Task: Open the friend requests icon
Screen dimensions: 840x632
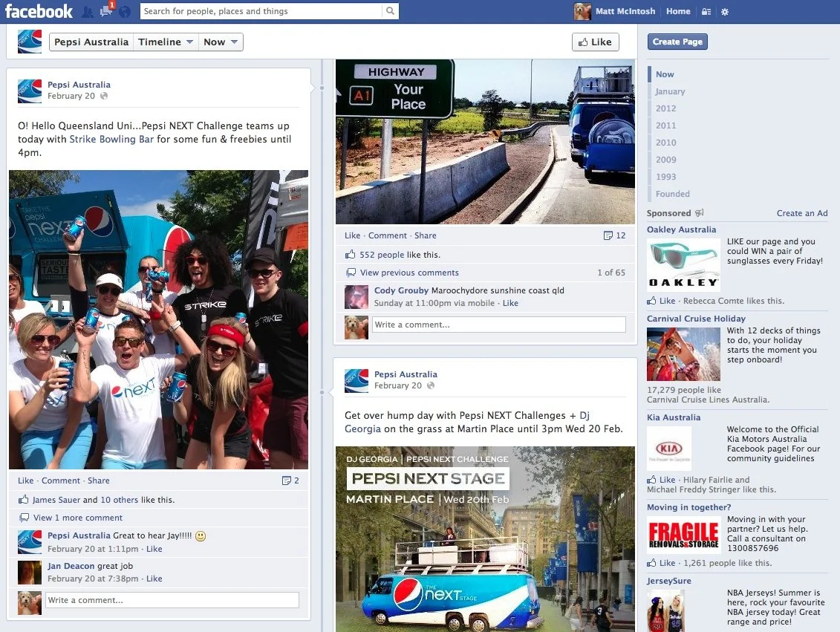Action: point(88,11)
